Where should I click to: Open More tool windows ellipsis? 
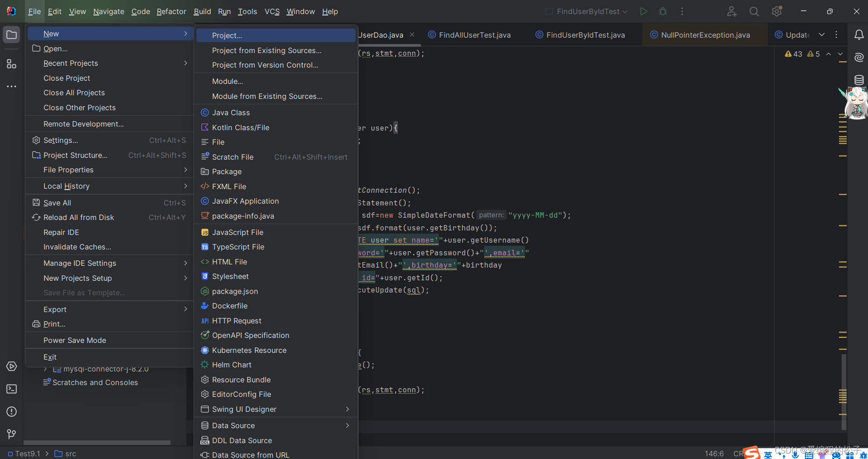pyautogui.click(x=12, y=86)
